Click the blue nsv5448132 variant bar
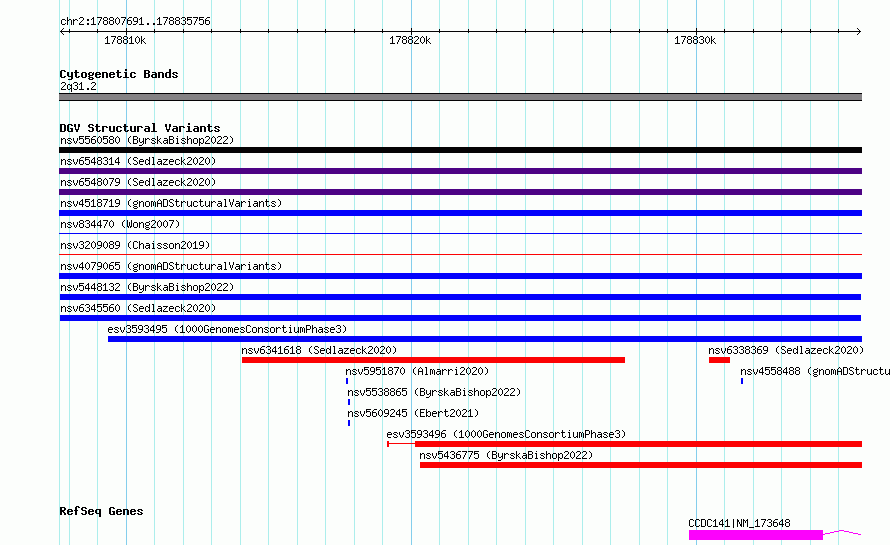This screenshot has height=545, width=890. [x=460, y=297]
